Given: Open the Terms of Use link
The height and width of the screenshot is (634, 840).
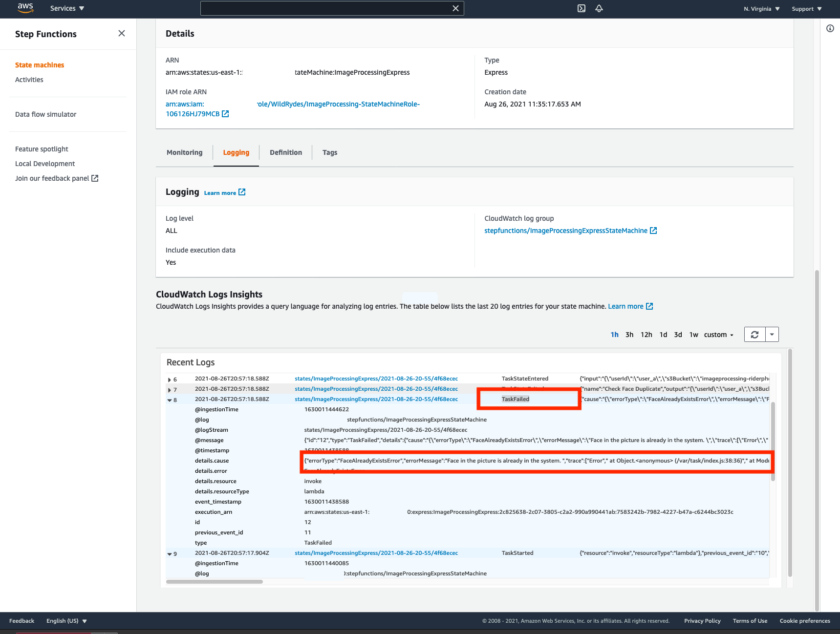Looking at the screenshot, I should (x=750, y=621).
